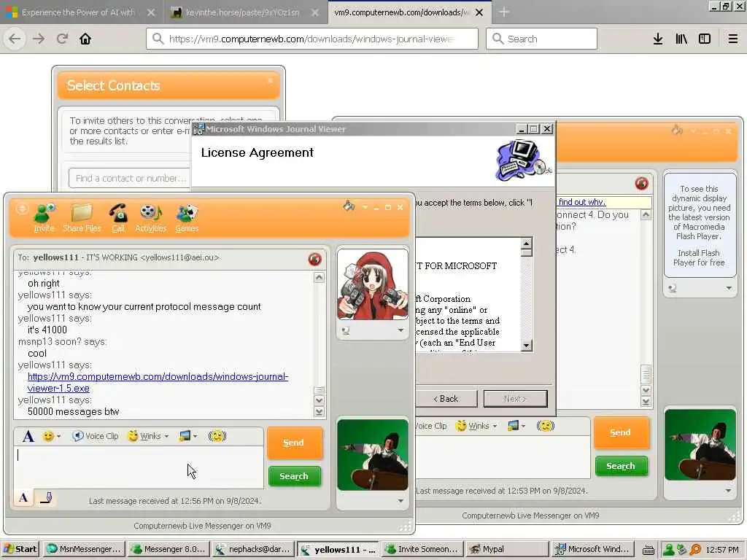747x560 pixels.
Task: Open the show menu arrow in yellows111 title bar
Action: point(365,208)
